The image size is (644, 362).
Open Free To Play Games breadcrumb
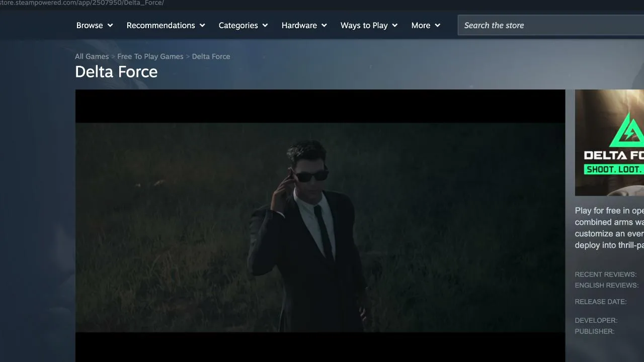tap(150, 56)
